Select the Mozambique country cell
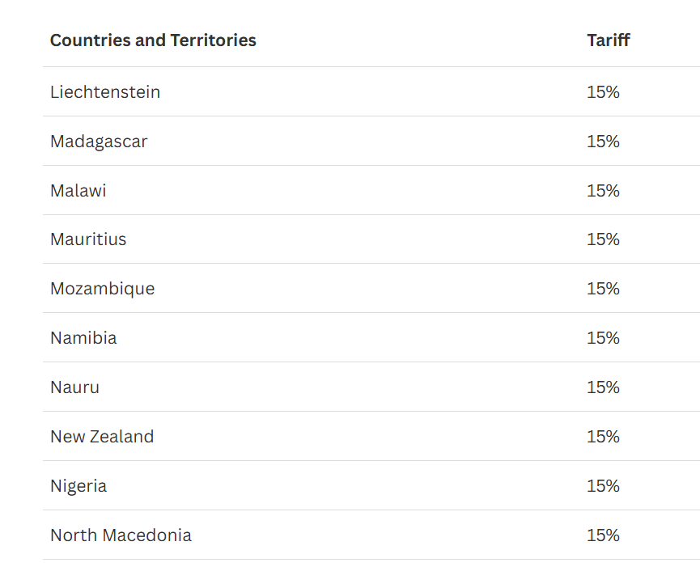The image size is (700, 588). point(102,289)
